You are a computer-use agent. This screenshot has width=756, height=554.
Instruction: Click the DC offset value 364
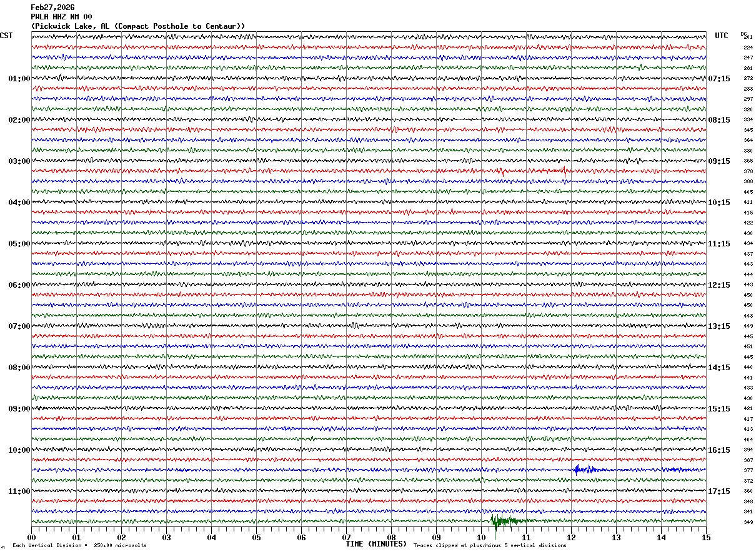748,141
